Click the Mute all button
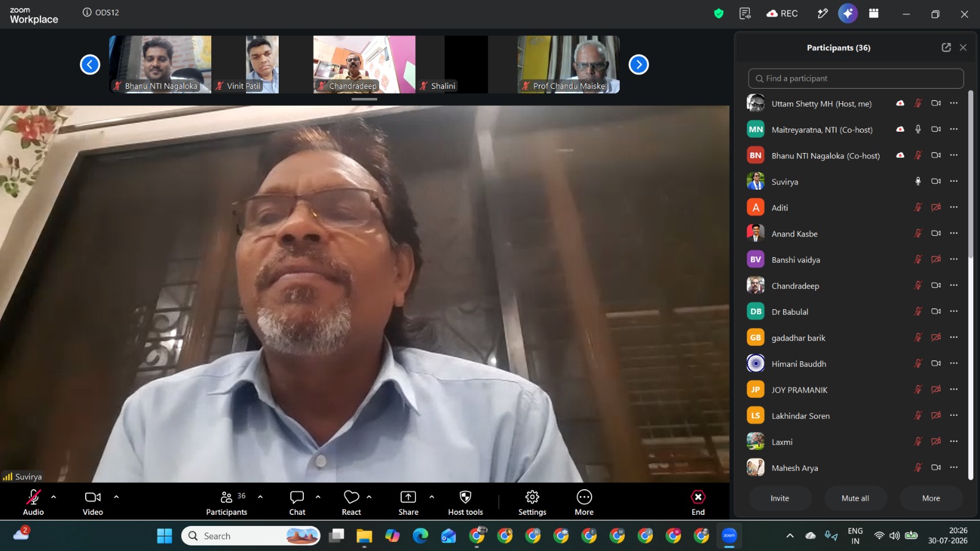Image resolution: width=980 pixels, height=551 pixels. pos(855,498)
